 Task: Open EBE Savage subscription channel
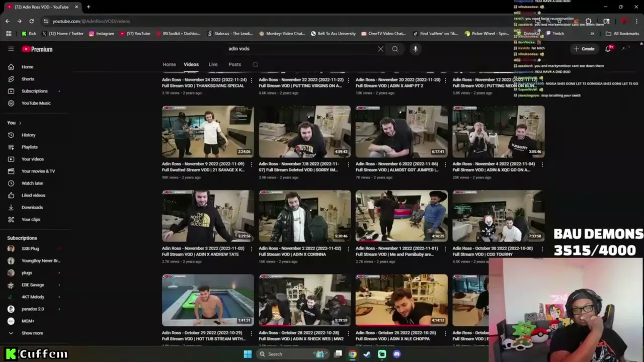point(33,285)
